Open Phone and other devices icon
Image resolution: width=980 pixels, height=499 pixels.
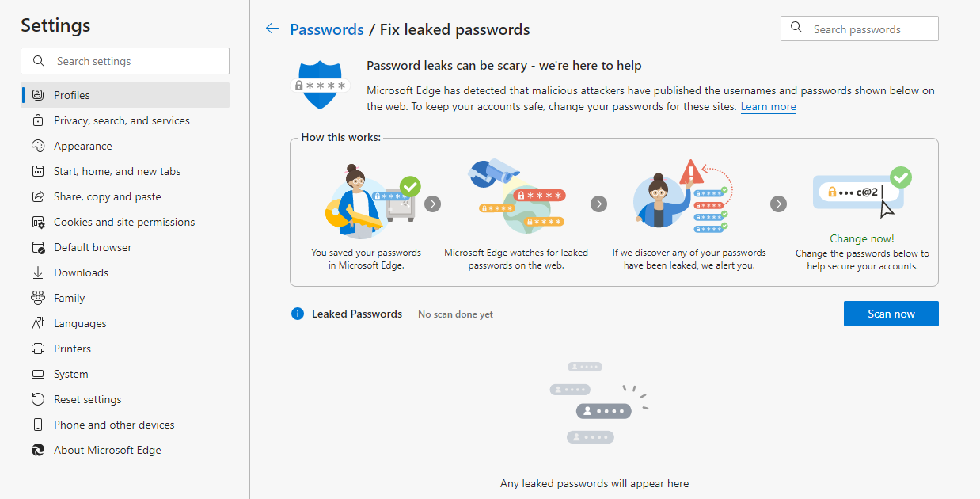(x=38, y=424)
